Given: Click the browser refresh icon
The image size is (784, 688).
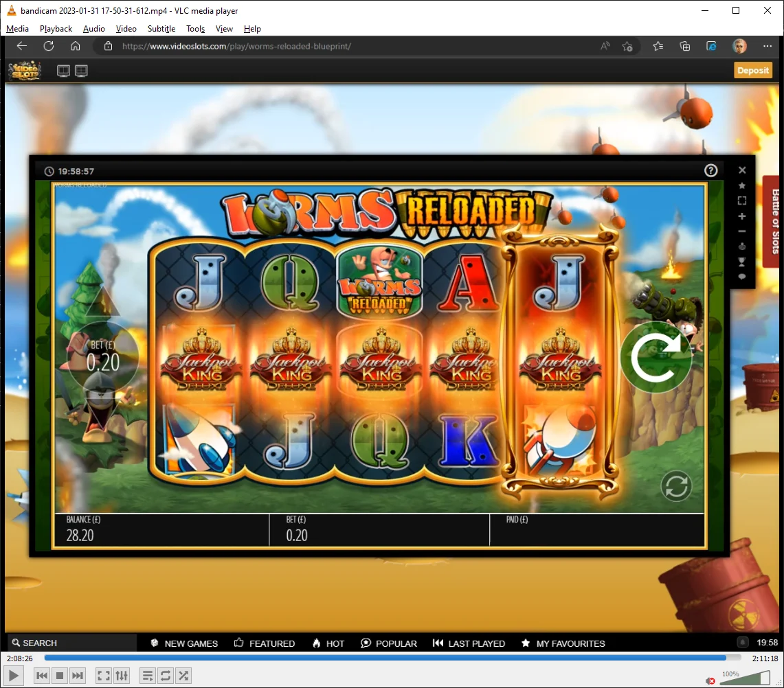Looking at the screenshot, I should (49, 46).
